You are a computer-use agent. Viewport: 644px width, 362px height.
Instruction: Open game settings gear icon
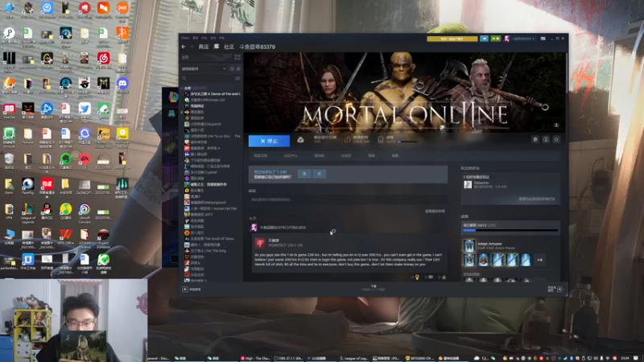click(x=535, y=139)
